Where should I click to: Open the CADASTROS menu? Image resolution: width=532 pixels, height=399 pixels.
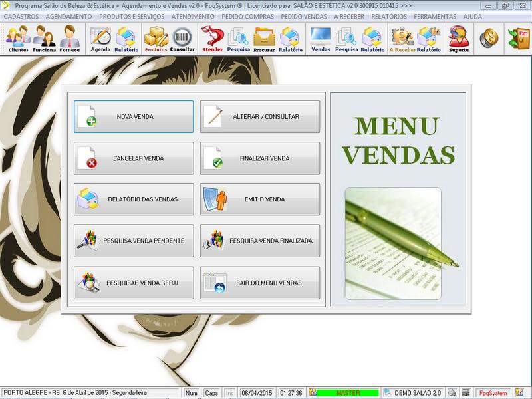21,16
